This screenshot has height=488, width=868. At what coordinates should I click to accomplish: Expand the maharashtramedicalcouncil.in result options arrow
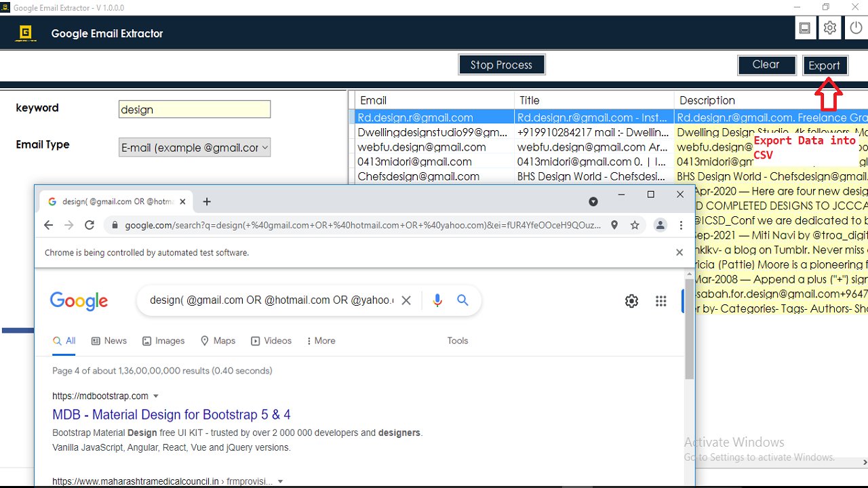click(280, 482)
